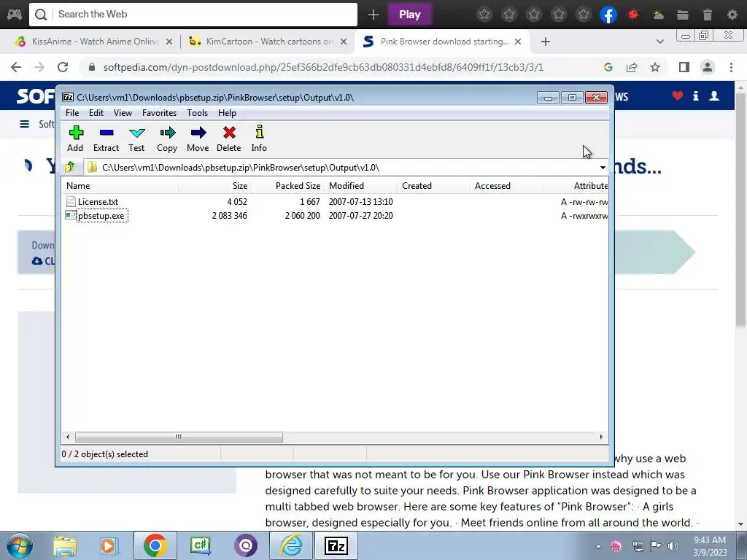The height and width of the screenshot is (560, 747).
Task: Sort by the Accessed column header
Action: coord(506,186)
